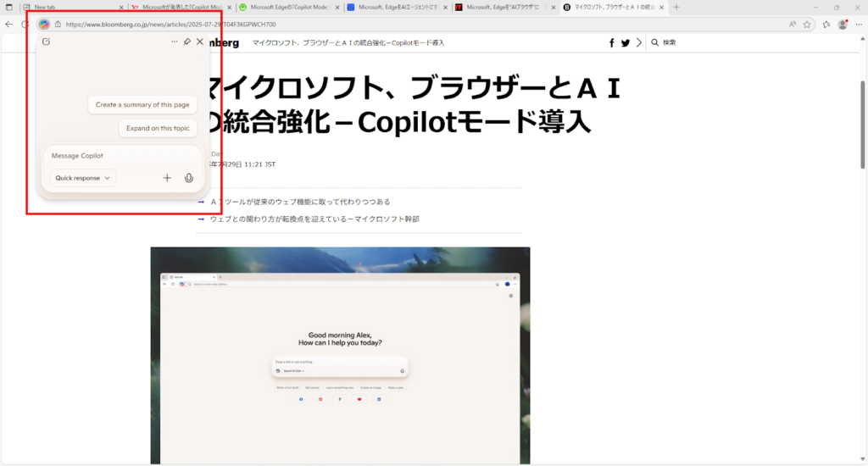Start a new Copilot chat compose icon
868x466 pixels.
pyautogui.click(x=47, y=42)
